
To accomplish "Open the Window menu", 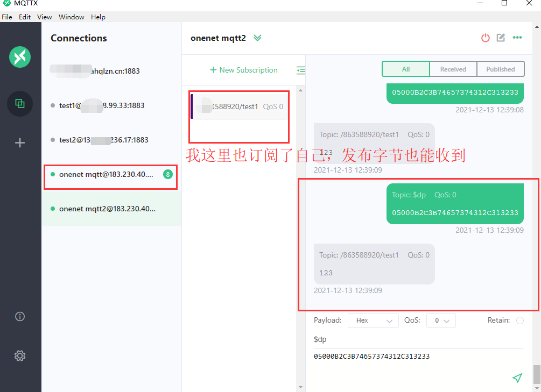I will pyautogui.click(x=72, y=17).
